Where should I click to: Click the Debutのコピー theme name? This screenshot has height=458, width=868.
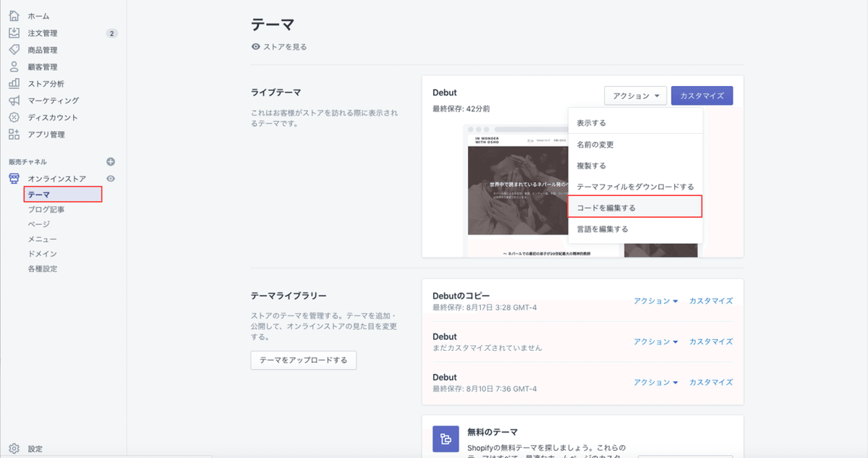[x=461, y=296]
